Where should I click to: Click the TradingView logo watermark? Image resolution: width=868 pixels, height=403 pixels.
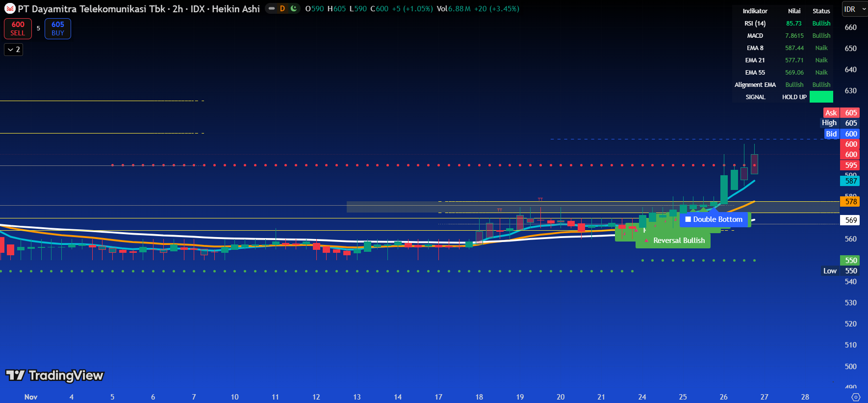[x=55, y=376]
